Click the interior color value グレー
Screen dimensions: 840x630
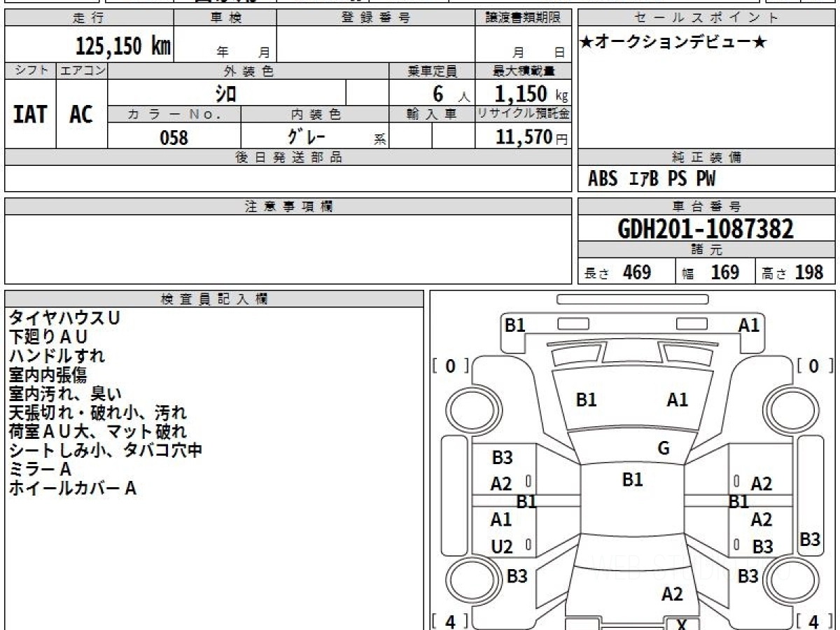(x=308, y=136)
